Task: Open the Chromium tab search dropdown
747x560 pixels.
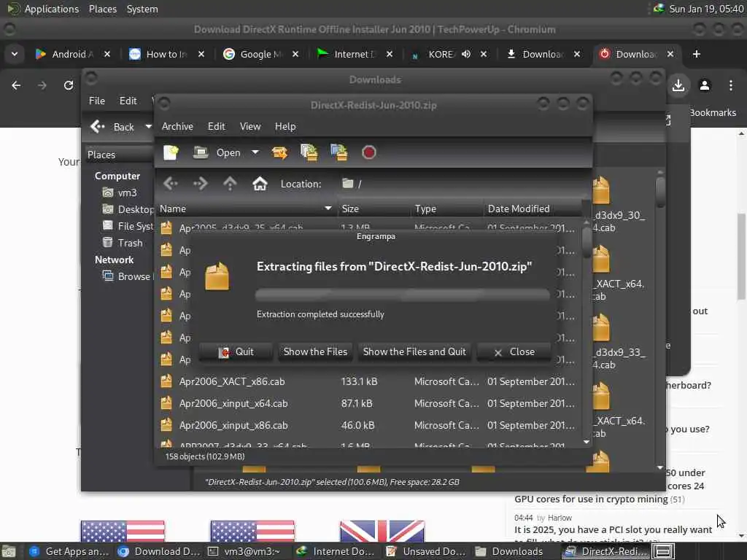Action: pos(15,54)
